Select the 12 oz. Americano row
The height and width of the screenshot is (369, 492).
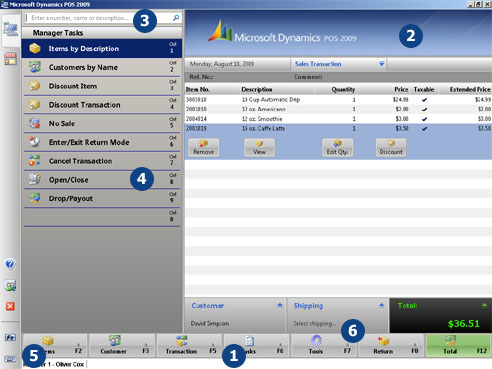point(338,109)
